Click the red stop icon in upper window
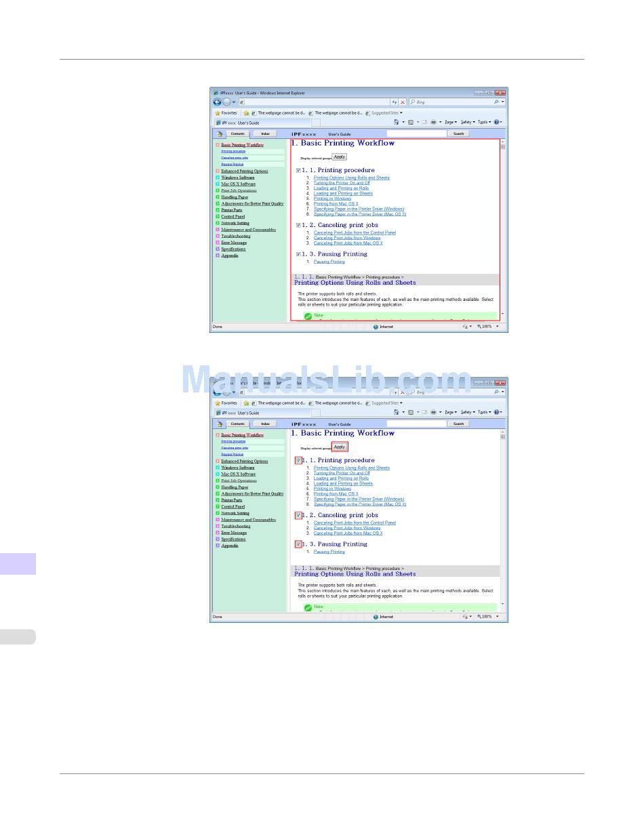Viewport: 644px width, 833px height. [x=403, y=102]
